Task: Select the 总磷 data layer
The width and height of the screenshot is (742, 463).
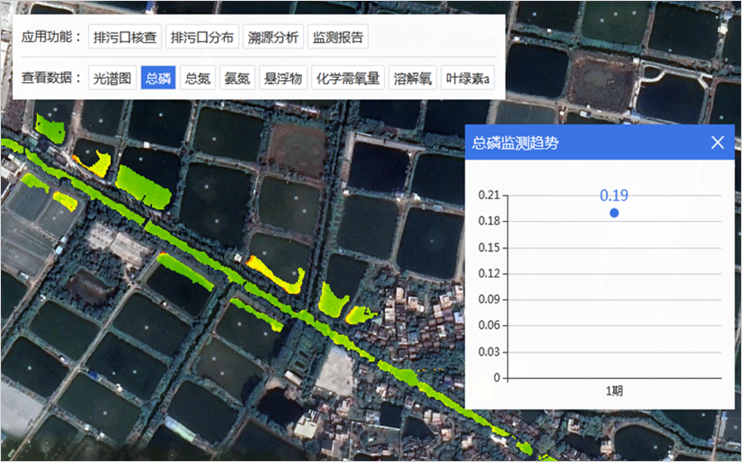Action: click(x=158, y=78)
